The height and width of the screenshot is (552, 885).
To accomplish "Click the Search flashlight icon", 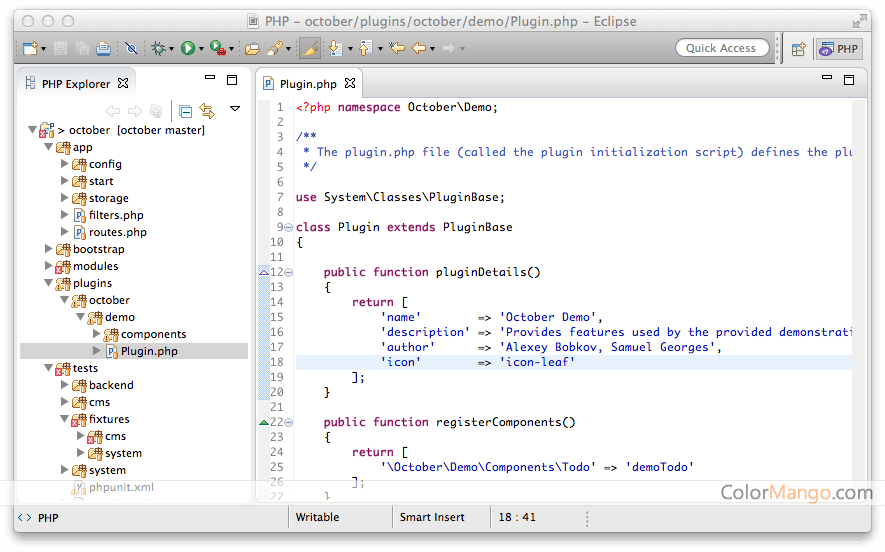I will pyautogui.click(x=275, y=49).
